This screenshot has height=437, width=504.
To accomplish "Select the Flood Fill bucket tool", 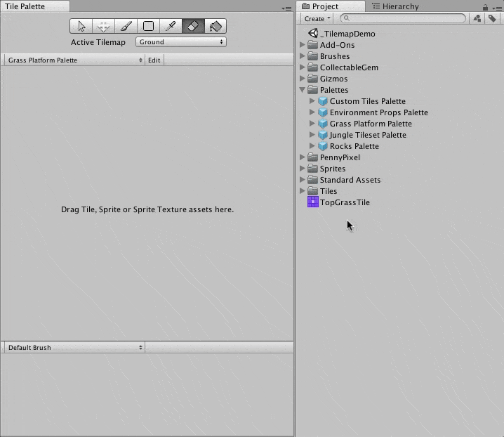I will click(215, 26).
